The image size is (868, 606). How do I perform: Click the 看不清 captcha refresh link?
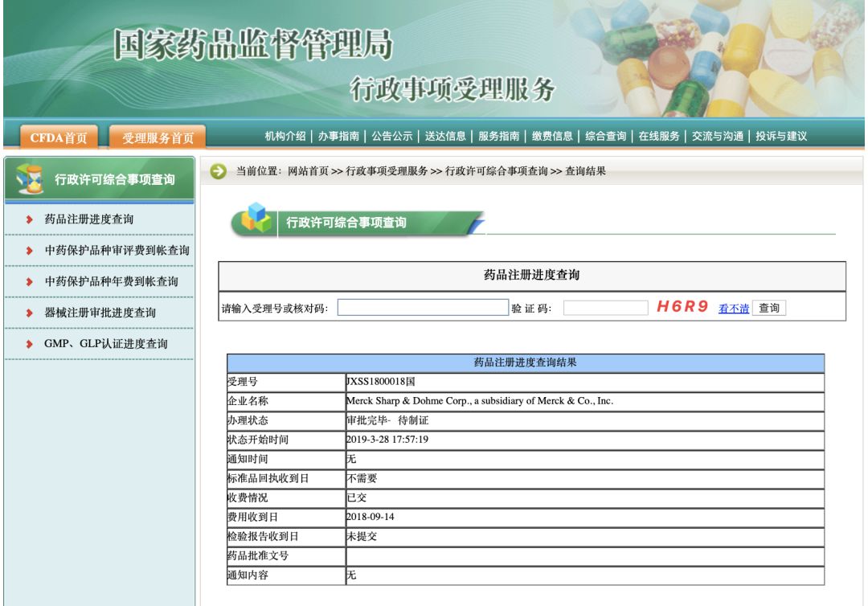(732, 309)
